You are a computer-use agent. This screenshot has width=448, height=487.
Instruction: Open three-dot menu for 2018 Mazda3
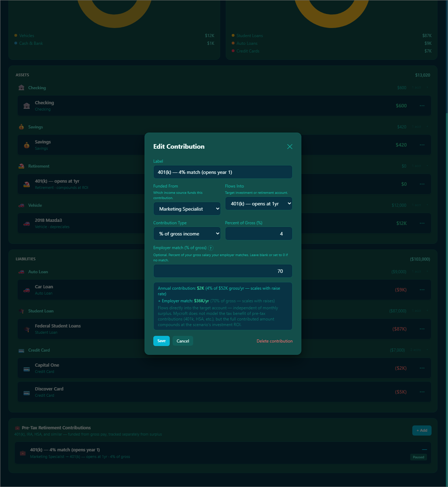[x=422, y=223]
